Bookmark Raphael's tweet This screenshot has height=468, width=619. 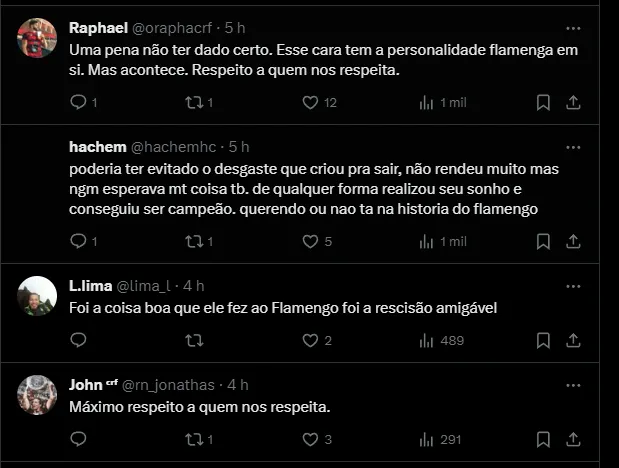(x=543, y=102)
